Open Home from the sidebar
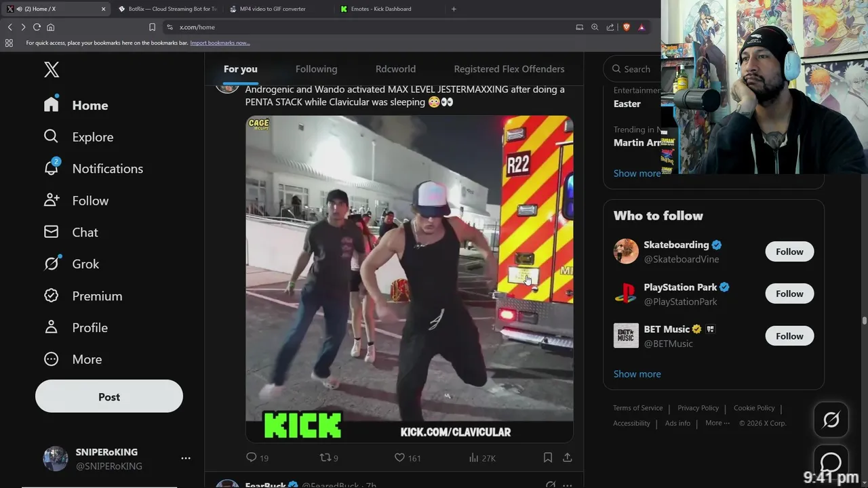The height and width of the screenshot is (488, 868). 76,105
